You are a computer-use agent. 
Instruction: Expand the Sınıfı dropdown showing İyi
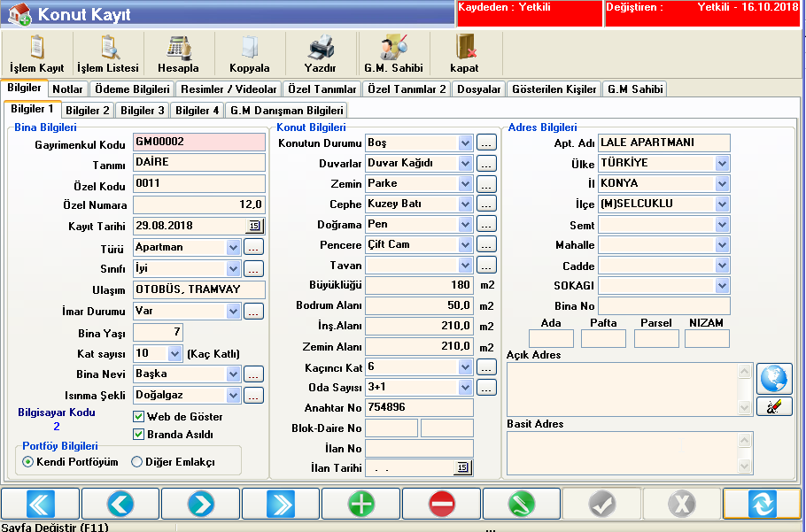233,268
